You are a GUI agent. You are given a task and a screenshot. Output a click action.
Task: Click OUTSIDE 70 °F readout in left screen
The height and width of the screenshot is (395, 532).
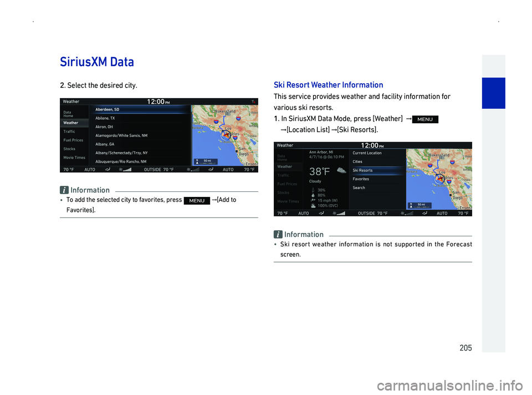[x=159, y=169]
